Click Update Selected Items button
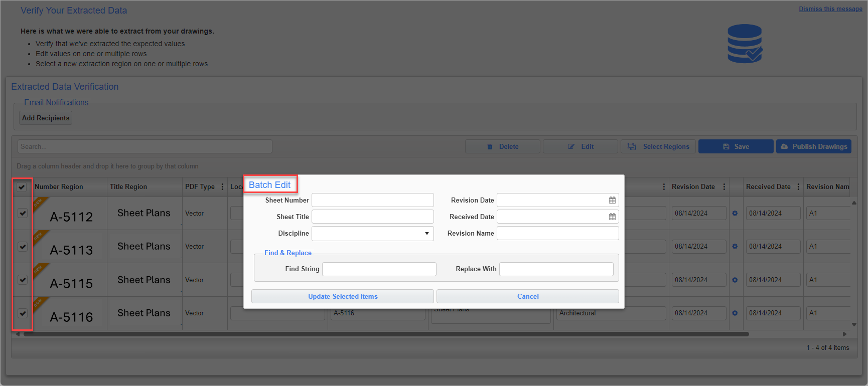The image size is (868, 386). (342, 296)
